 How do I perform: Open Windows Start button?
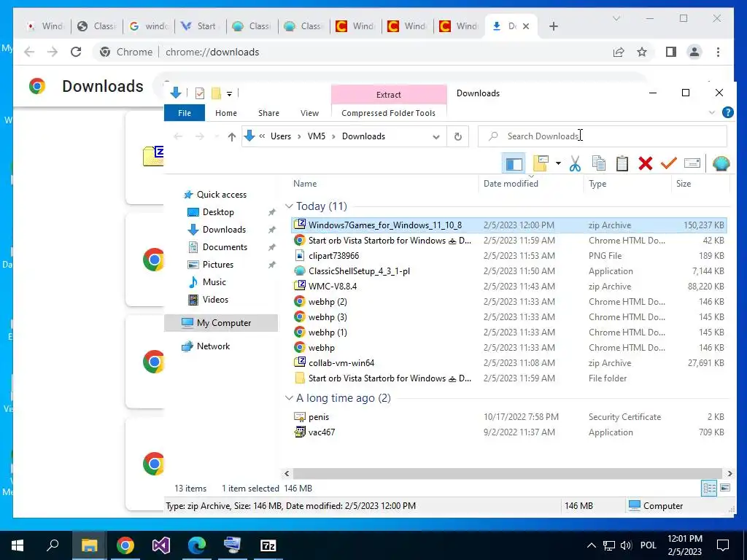coord(18,545)
